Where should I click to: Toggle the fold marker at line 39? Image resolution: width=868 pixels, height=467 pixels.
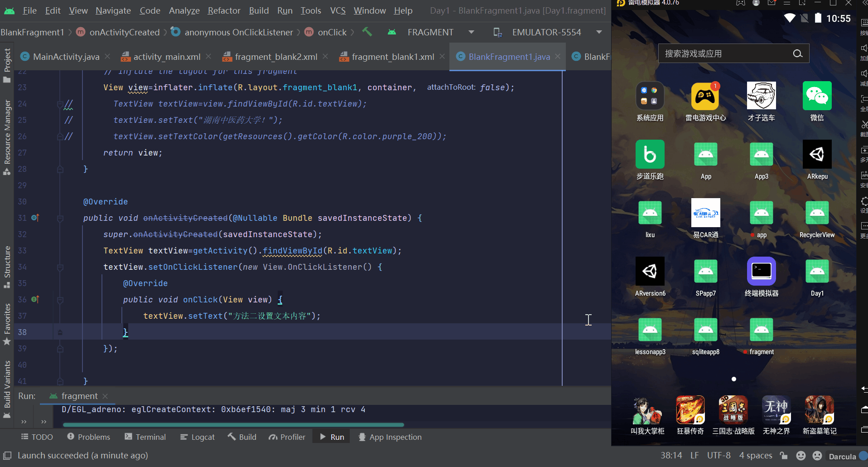pos(60,349)
